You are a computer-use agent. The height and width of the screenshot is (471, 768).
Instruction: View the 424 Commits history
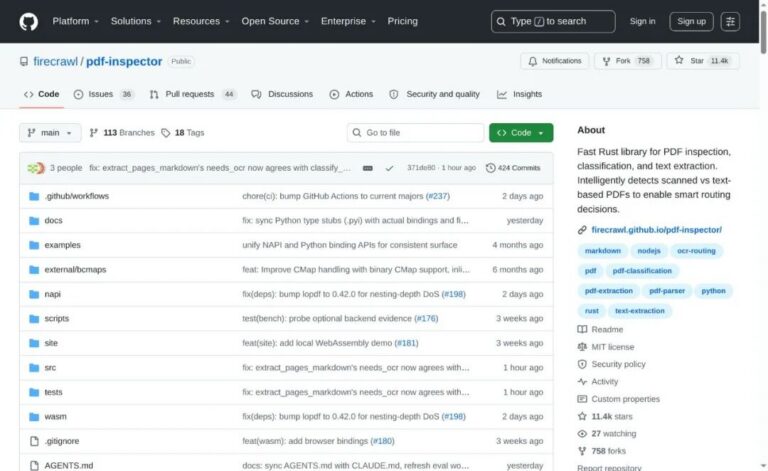click(513, 168)
